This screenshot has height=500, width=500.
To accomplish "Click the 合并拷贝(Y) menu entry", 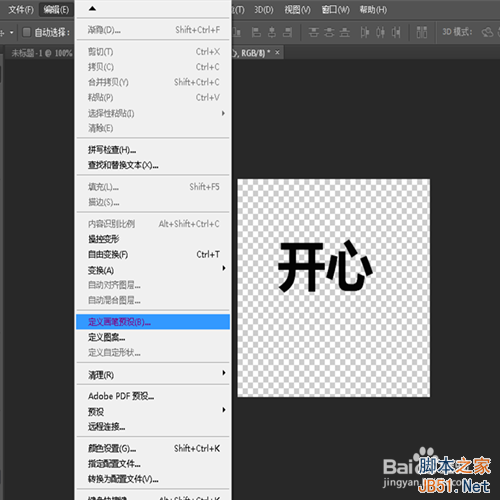I will [153, 82].
